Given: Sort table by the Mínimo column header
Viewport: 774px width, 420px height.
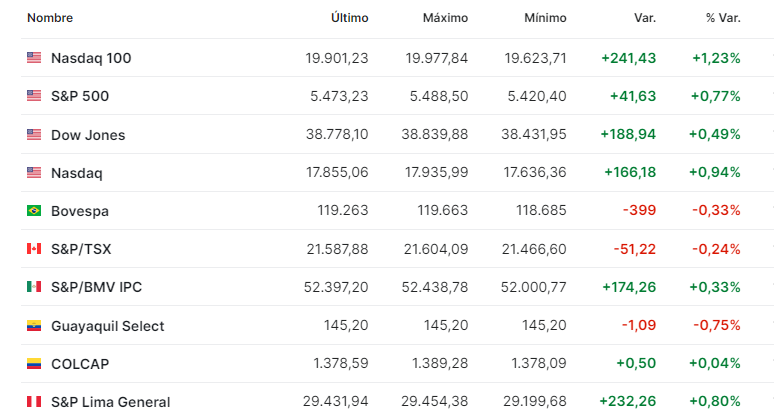Looking at the screenshot, I should [545, 18].
